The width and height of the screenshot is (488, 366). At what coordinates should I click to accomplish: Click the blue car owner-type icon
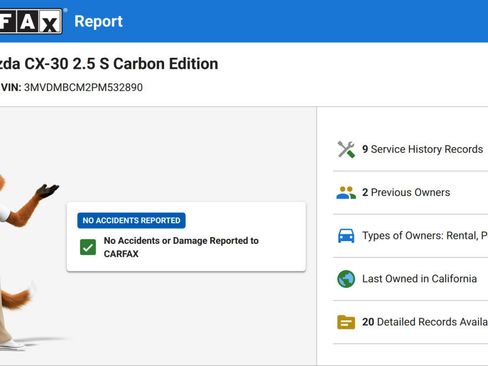coord(346,236)
